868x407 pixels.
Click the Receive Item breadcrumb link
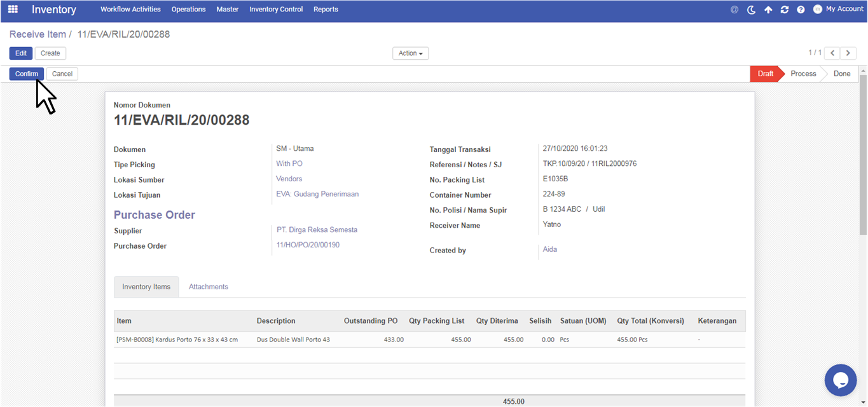pyautogui.click(x=38, y=34)
